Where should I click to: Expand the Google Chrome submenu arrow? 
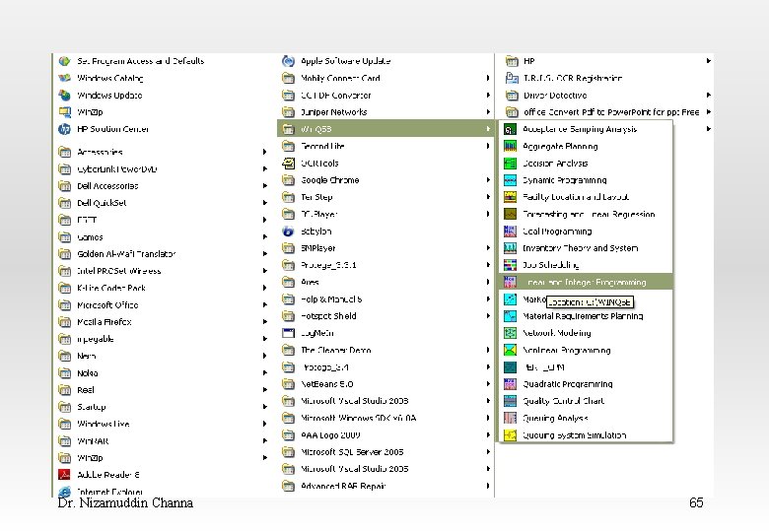point(487,180)
